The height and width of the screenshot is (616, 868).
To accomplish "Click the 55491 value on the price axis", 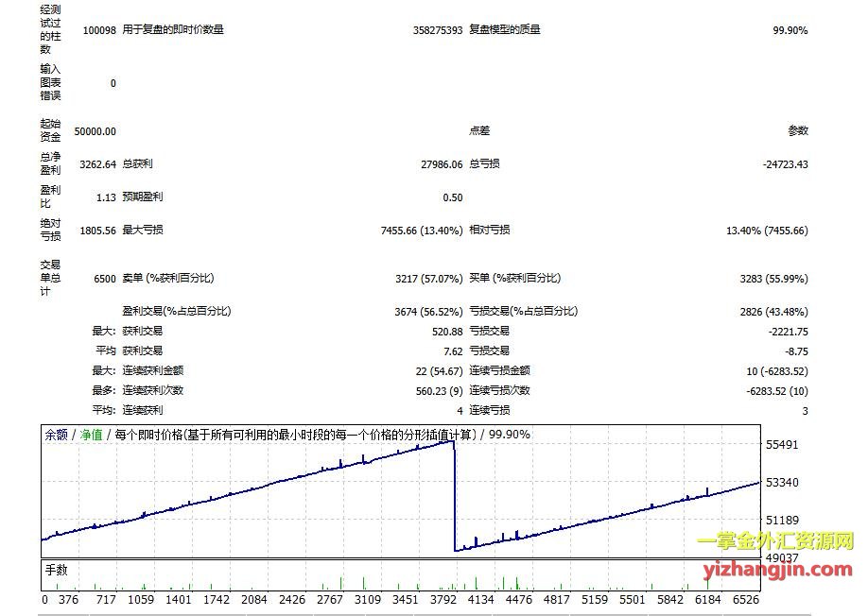I will pyautogui.click(x=783, y=444).
